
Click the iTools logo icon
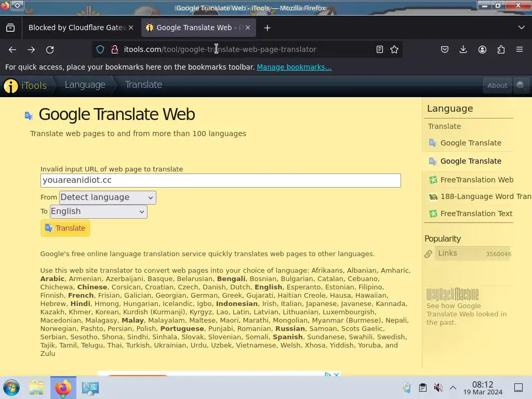[x=10, y=86]
